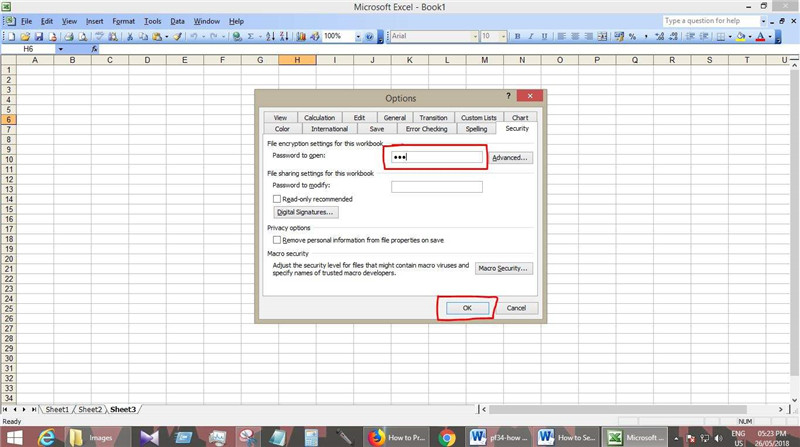The height and width of the screenshot is (447, 800).
Task: Click the Save floppy disk icon
Action: [x=38, y=36]
